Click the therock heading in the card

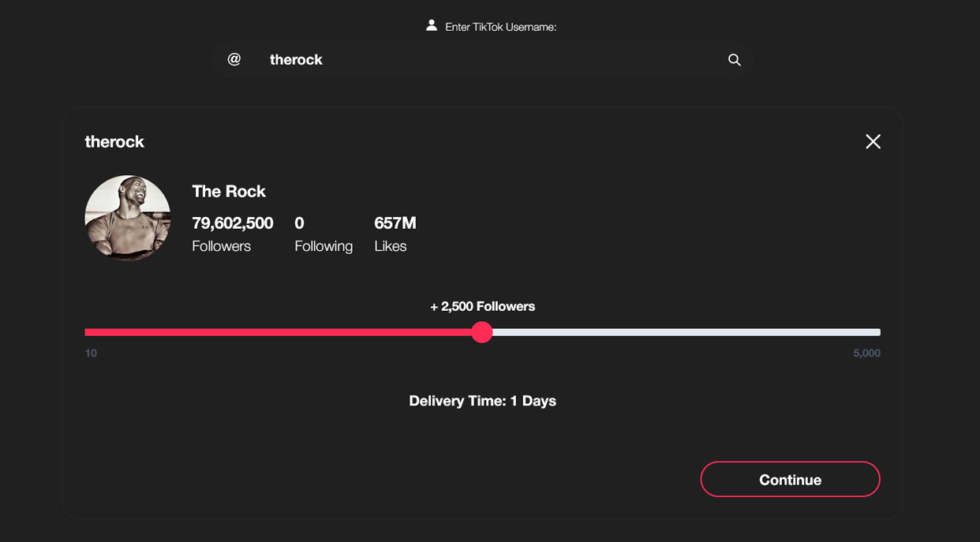click(114, 142)
